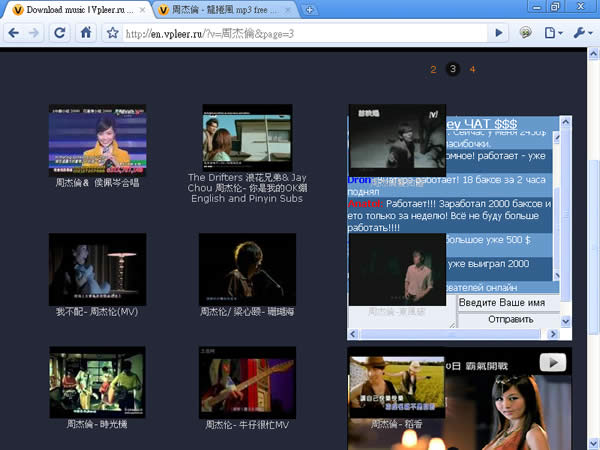Open the grayscale [V] video thumbnail
This screenshot has width=600, height=450.
[397, 140]
